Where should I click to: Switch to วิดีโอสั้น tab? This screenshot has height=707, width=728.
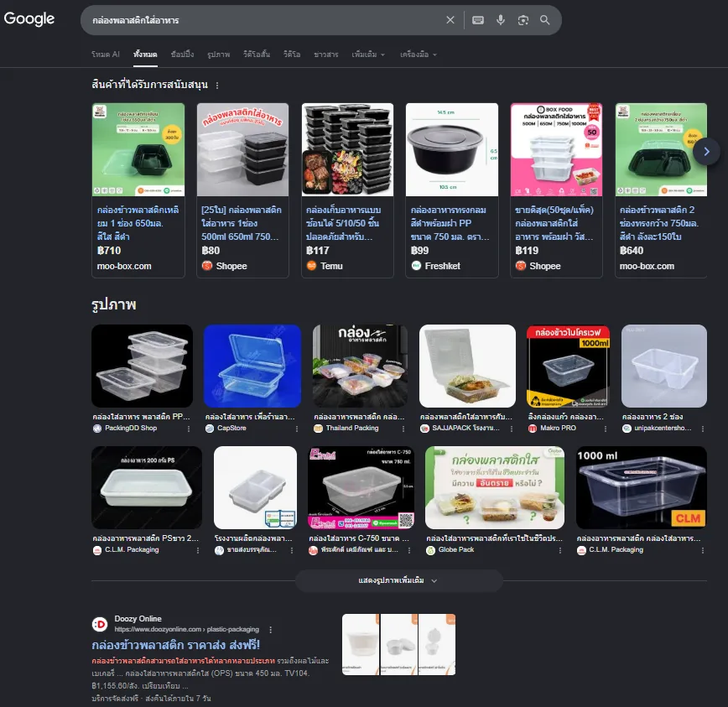[x=257, y=55]
